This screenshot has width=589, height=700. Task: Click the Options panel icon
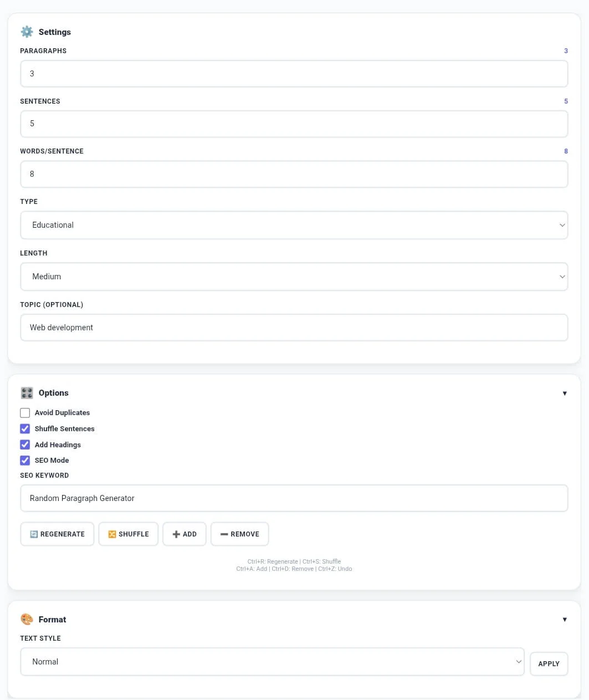27,392
